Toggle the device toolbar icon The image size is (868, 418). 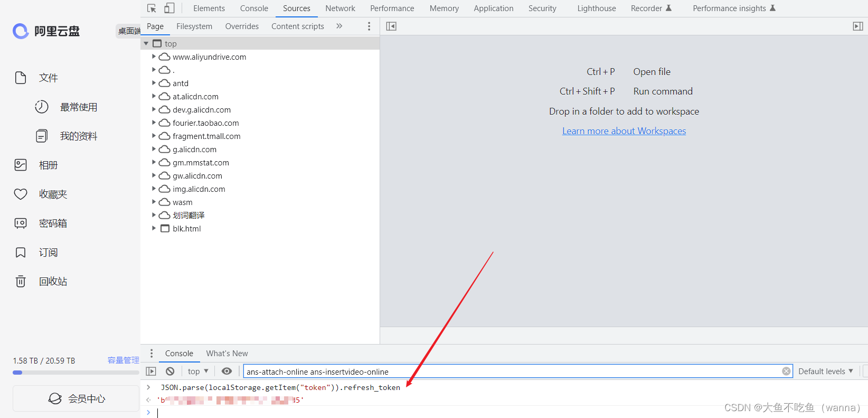(x=169, y=8)
